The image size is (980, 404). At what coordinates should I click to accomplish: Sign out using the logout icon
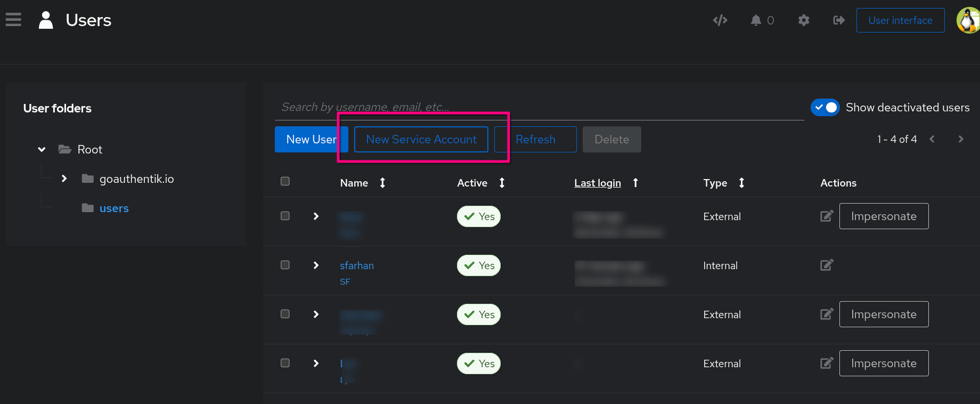[838, 20]
